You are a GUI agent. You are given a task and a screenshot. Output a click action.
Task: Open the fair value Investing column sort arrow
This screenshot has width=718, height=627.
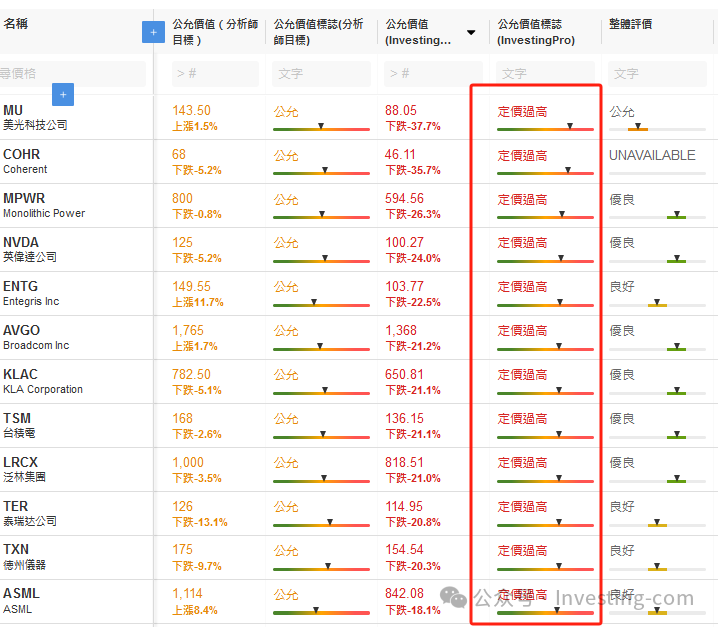[471, 32]
